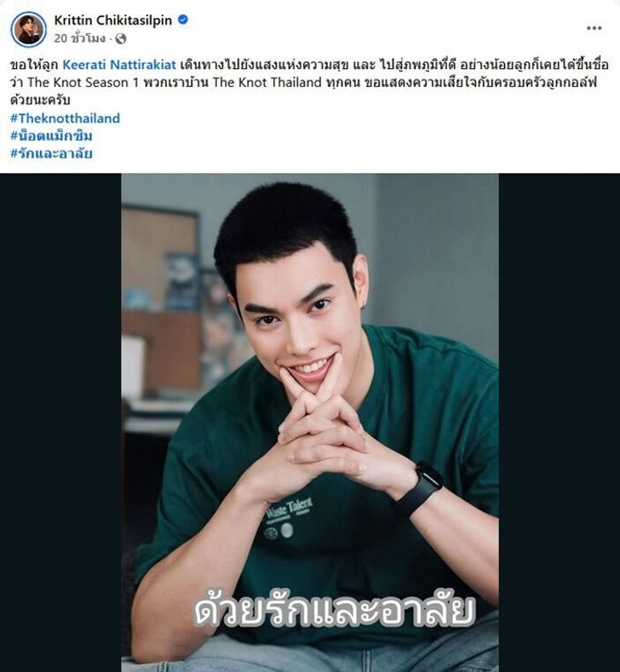Open the post author's profile avatar
620x672 pixels.
(x=28, y=29)
